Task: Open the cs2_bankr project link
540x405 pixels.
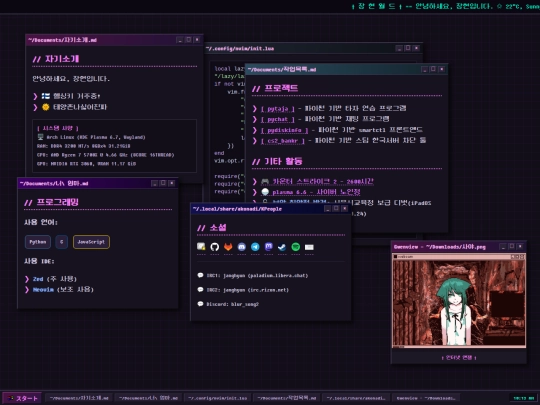Action: point(283,141)
